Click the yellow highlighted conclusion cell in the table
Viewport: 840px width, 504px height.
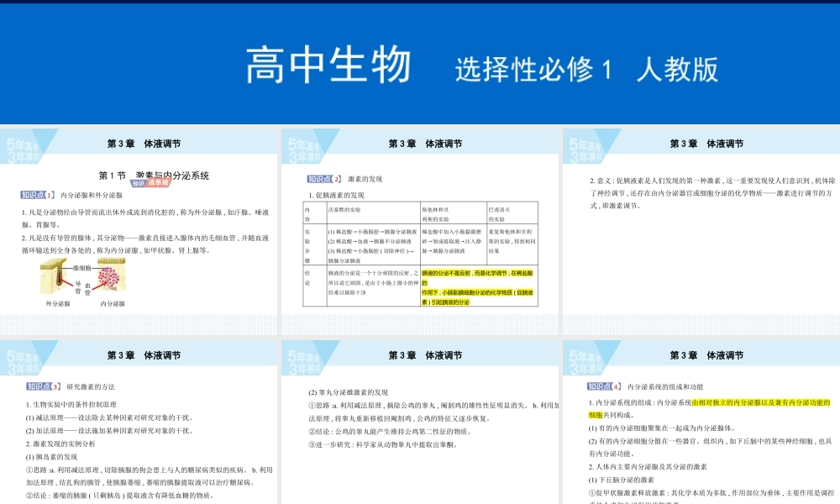pyautogui.click(x=479, y=286)
